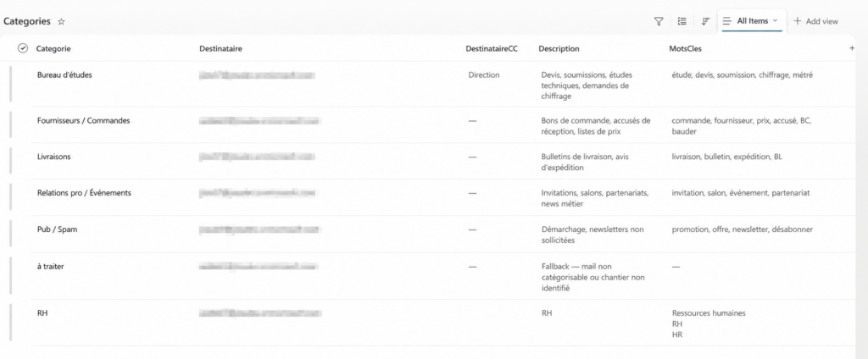Click the RH description cell
This screenshot has height=359, width=868.
point(547,313)
